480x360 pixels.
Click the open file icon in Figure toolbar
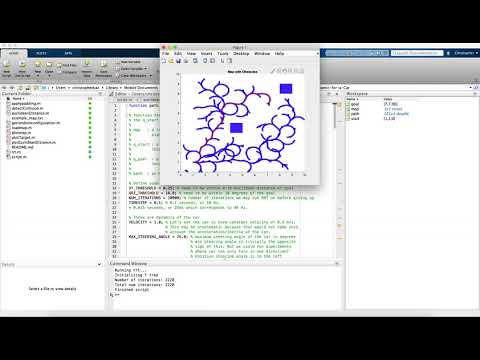171,61
